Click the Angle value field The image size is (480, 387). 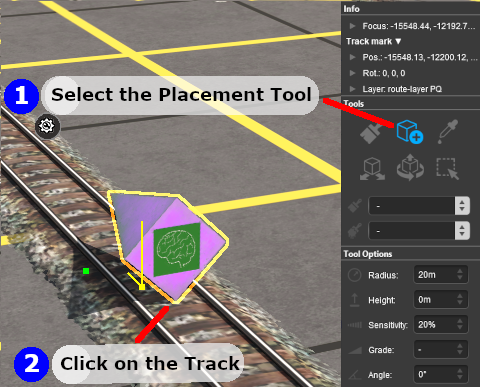[x=440, y=374]
